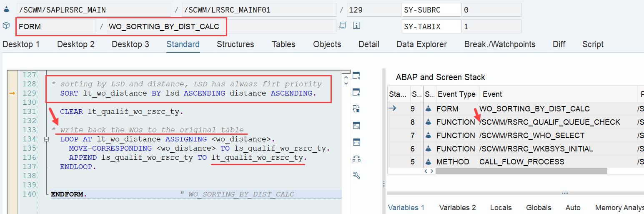Collapse the LOOP block at line 134
The height and width of the screenshot is (214, 644).
(46, 139)
